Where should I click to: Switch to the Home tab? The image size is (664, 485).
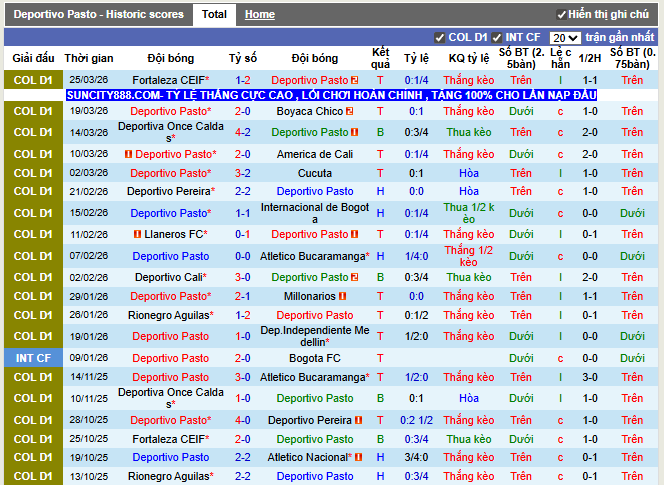point(260,14)
